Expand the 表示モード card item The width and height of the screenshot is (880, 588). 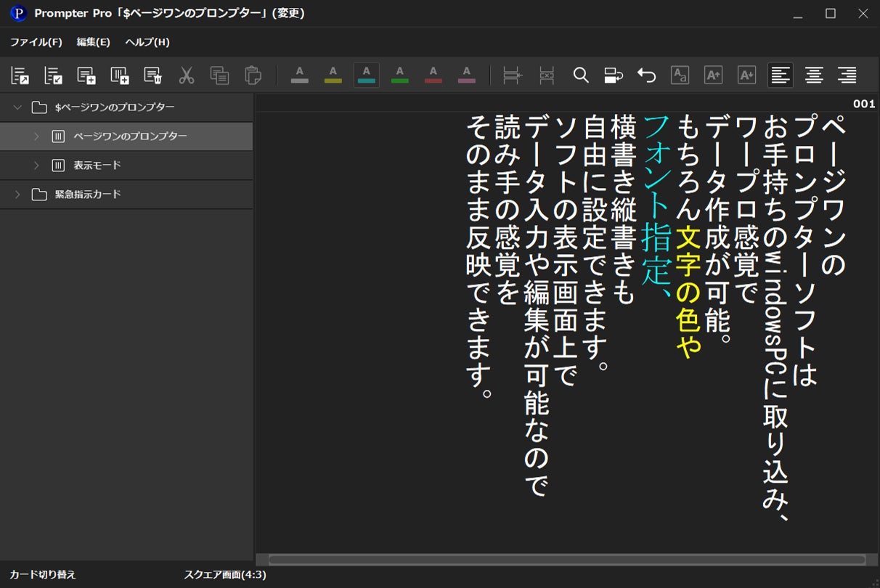tap(36, 166)
